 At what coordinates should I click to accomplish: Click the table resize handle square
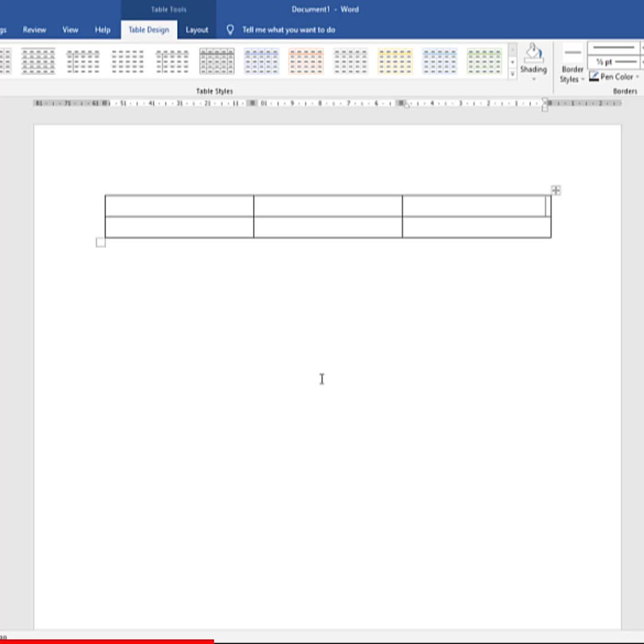(101, 242)
